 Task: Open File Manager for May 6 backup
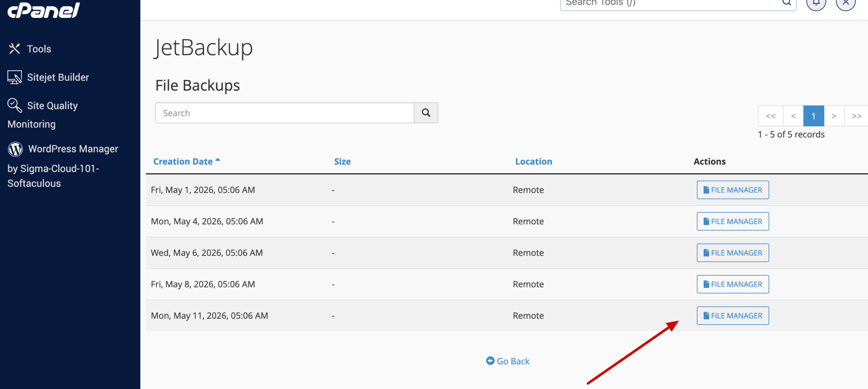(x=733, y=253)
